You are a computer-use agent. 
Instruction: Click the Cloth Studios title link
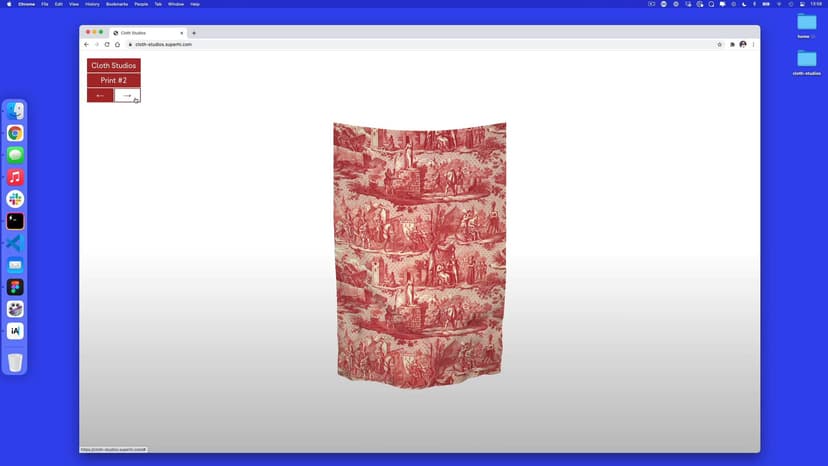click(x=113, y=66)
